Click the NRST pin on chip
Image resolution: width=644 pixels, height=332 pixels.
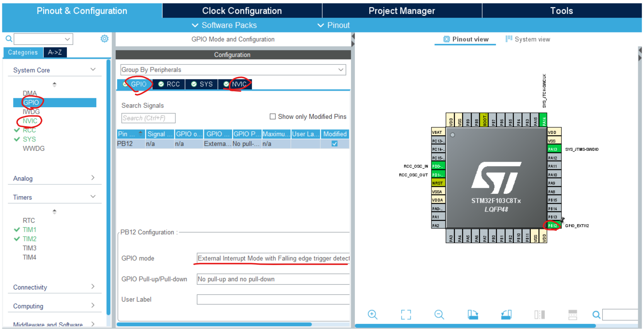[x=438, y=183]
